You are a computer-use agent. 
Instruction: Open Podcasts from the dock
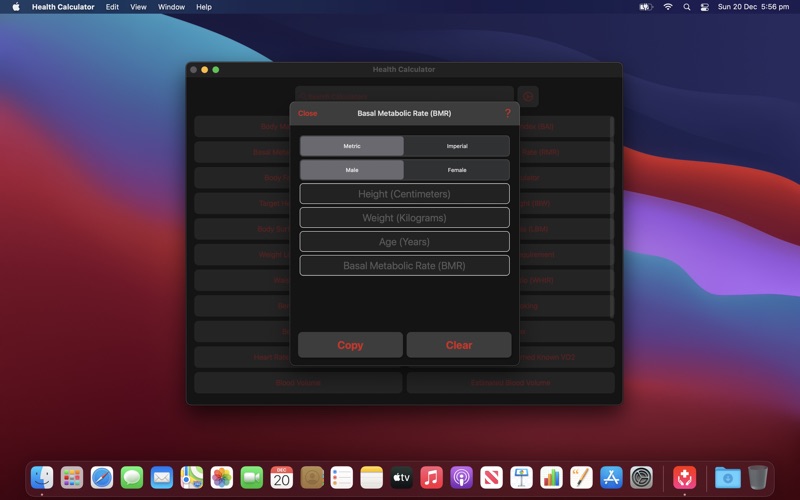(461, 478)
